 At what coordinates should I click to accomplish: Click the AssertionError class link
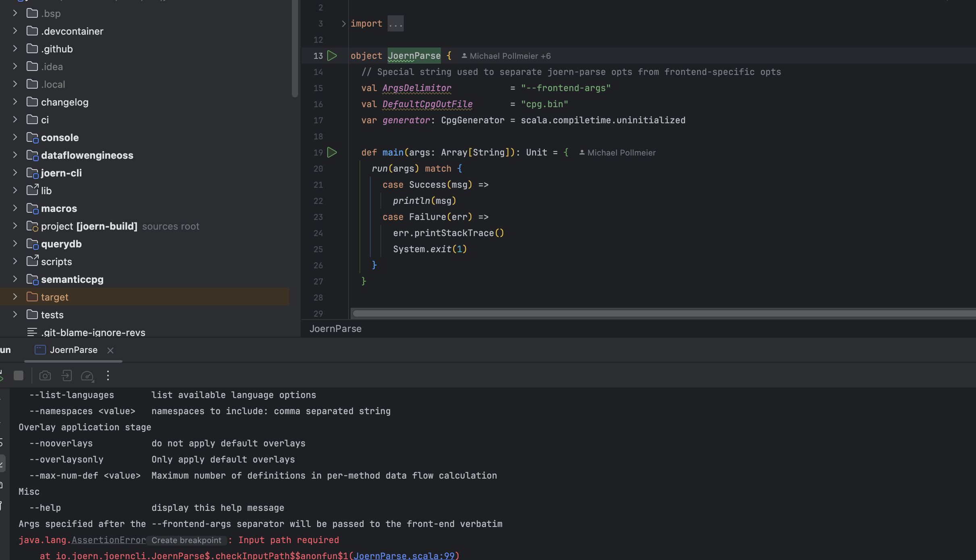109,540
